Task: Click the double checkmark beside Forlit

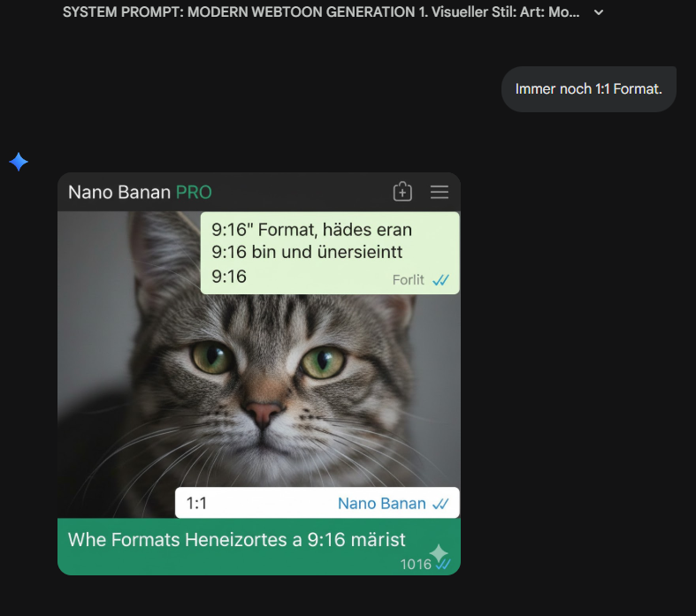Action: coord(440,280)
